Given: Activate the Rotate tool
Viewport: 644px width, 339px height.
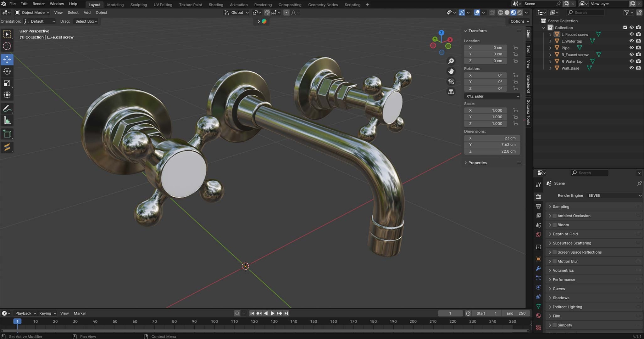Looking at the screenshot, I should point(7,71).
